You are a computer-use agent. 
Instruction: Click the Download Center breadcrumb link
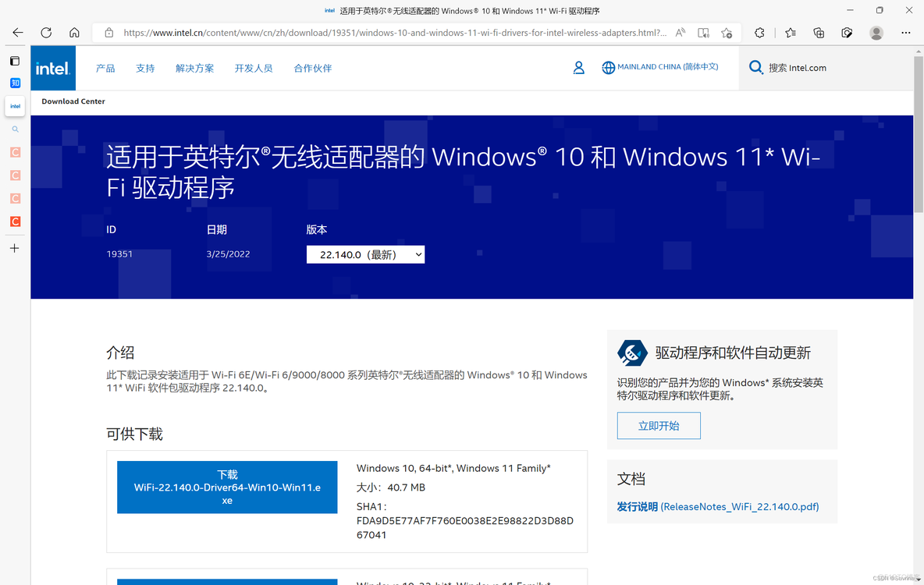73,101
